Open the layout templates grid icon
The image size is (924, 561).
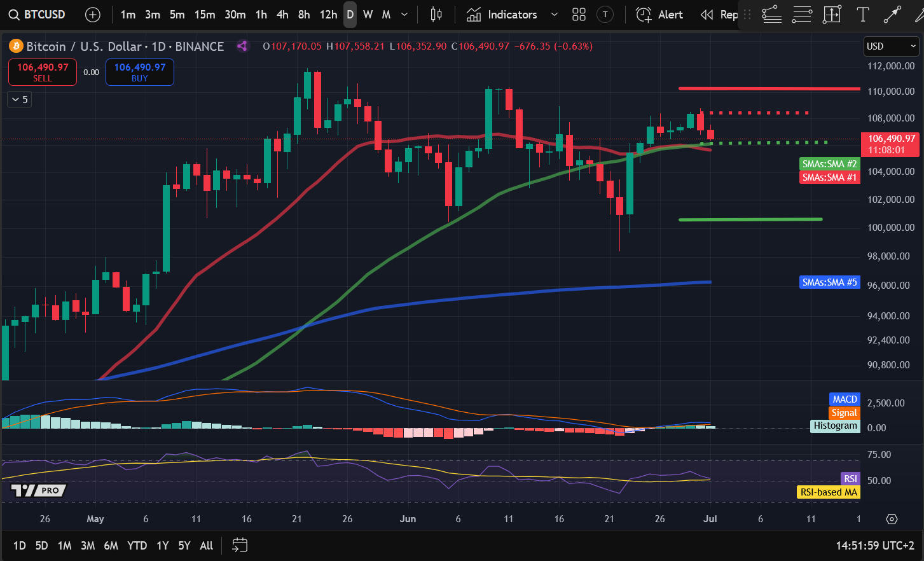pos(579,15)
